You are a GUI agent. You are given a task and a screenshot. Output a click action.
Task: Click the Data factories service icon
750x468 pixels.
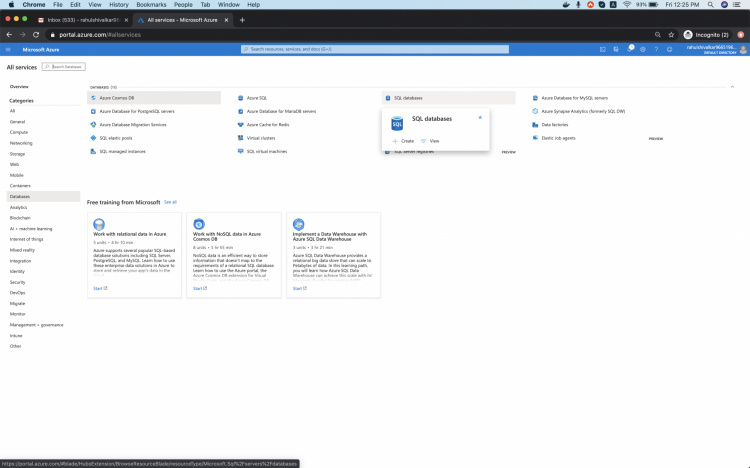click(535, 124)
